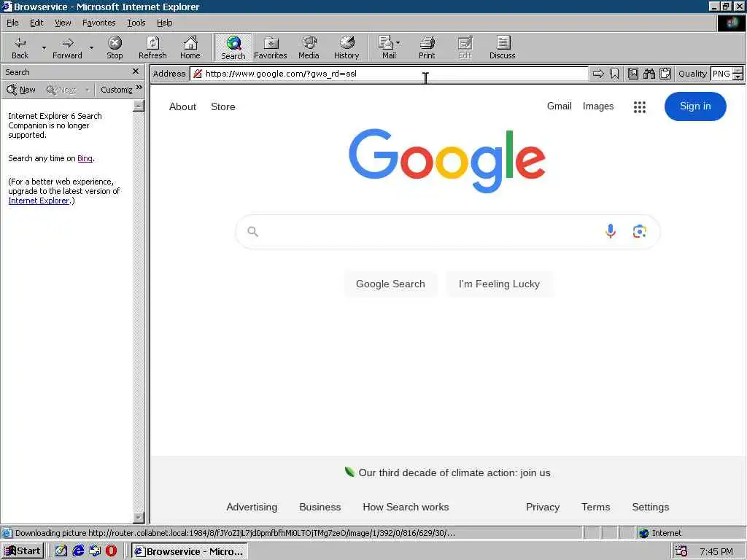
Task: Open the Images link
Action: click(x=598, y=106)
